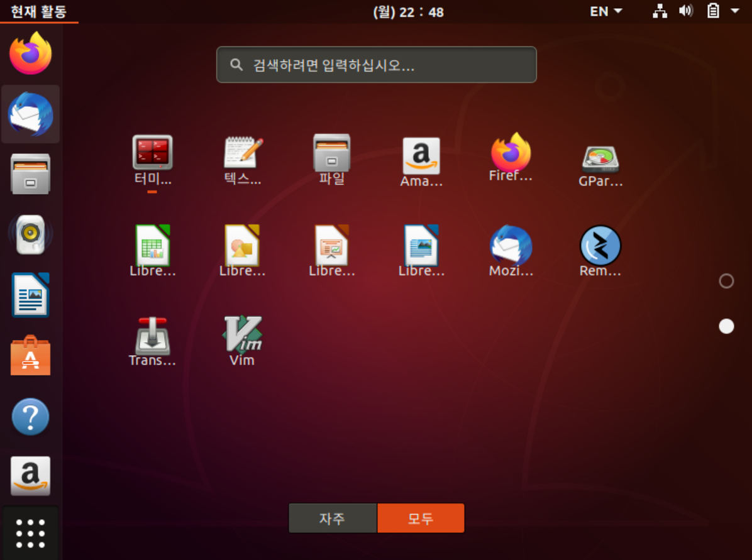Click the Show Applications grid button
This screenshot has width=752, height=560.
[31, 533]
